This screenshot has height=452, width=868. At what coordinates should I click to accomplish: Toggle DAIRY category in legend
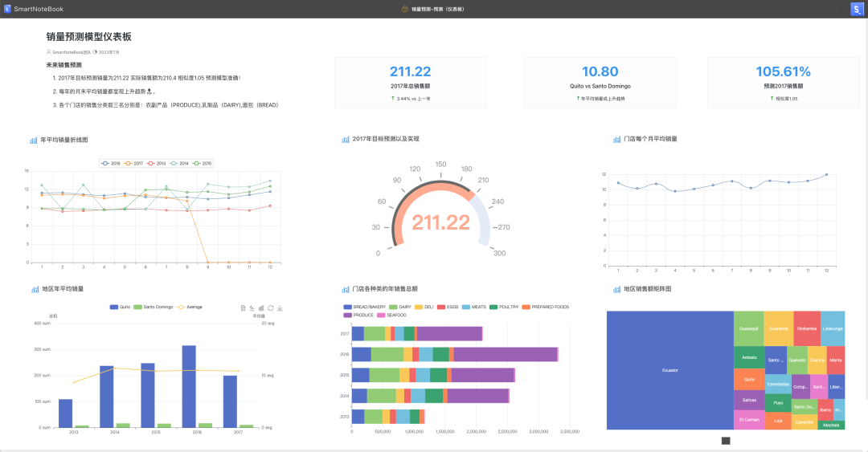click(400, 307)
